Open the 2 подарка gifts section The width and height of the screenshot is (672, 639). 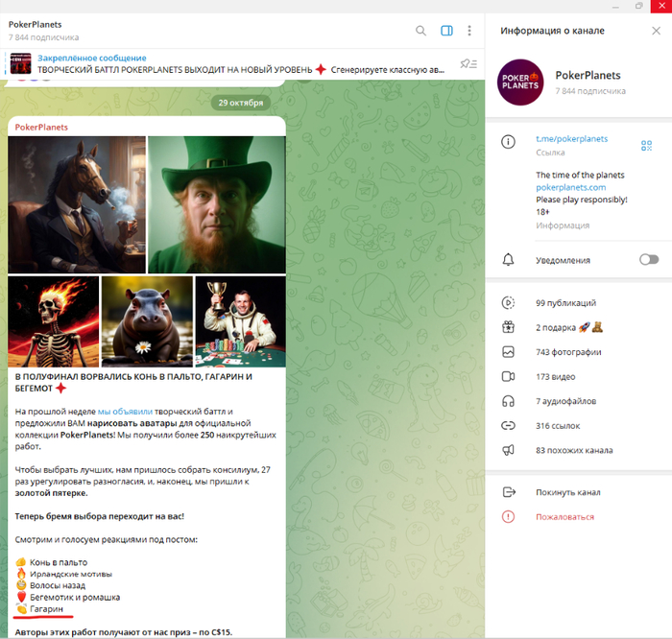point(568,327)
